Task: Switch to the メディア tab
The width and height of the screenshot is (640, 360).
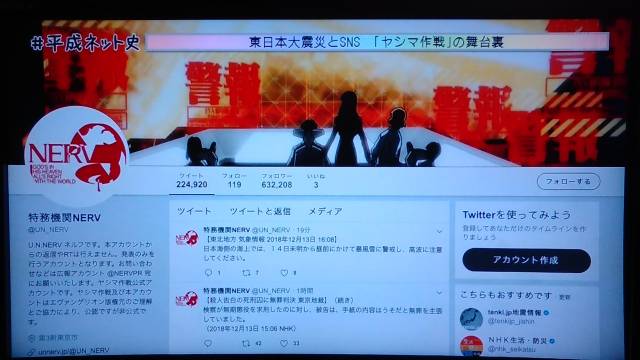Action: pyautogui.click(x=325, y=211)
